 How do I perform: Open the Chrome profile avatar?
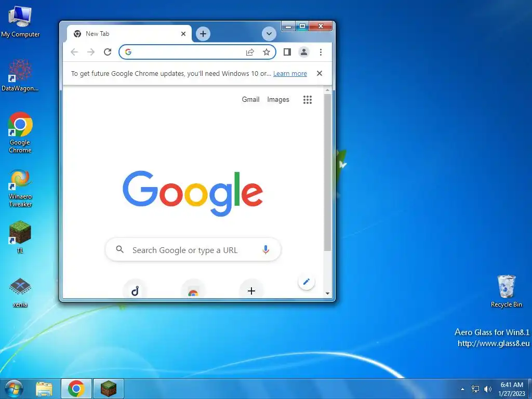[303, 52]
